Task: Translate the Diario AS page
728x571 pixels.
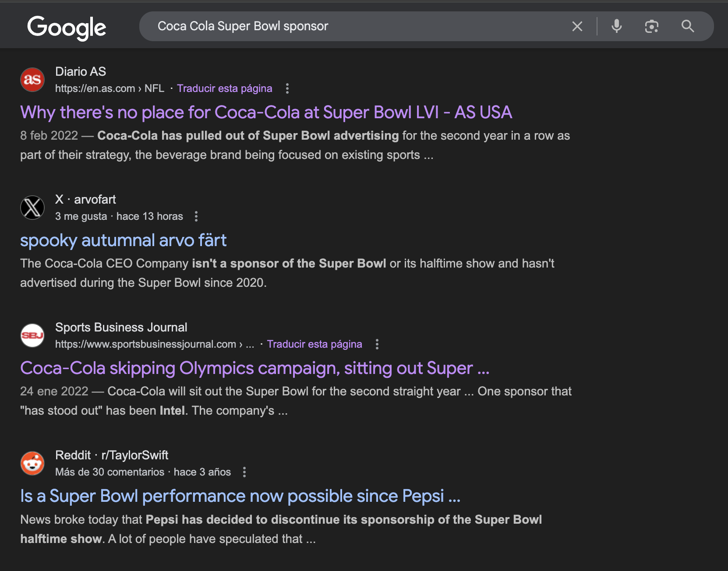Action: click(x=224, y=88)
